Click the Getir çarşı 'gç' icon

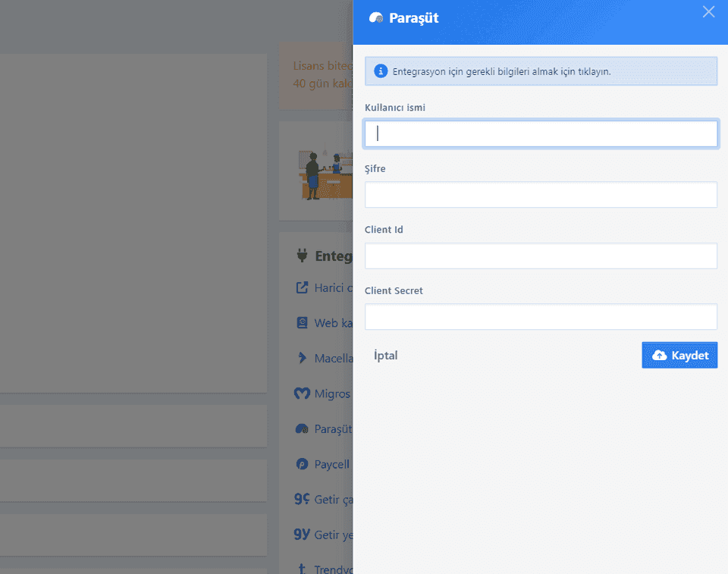[x=303, y=499]
